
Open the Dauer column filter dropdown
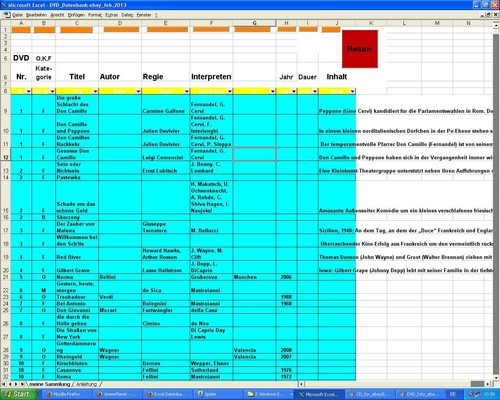(x=315, y=91)
